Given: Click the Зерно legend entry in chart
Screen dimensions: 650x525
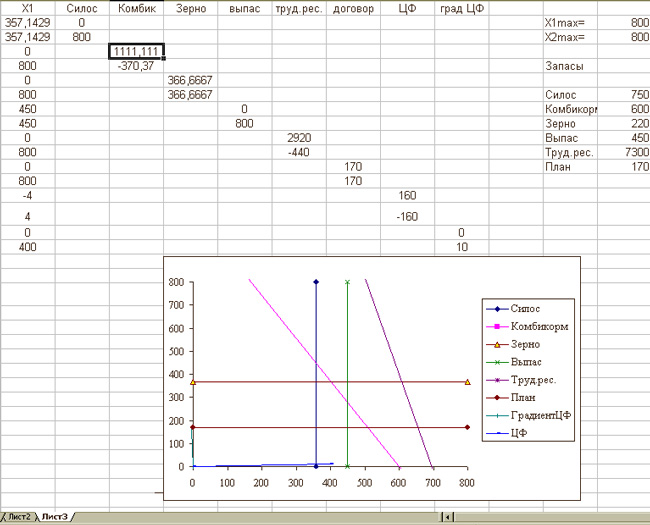Looking at the screenshot, I should click(513, 344).
